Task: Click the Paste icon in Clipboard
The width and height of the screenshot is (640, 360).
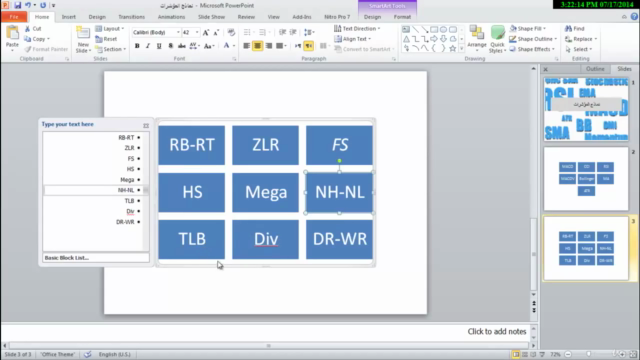Action: click(12, 33)
